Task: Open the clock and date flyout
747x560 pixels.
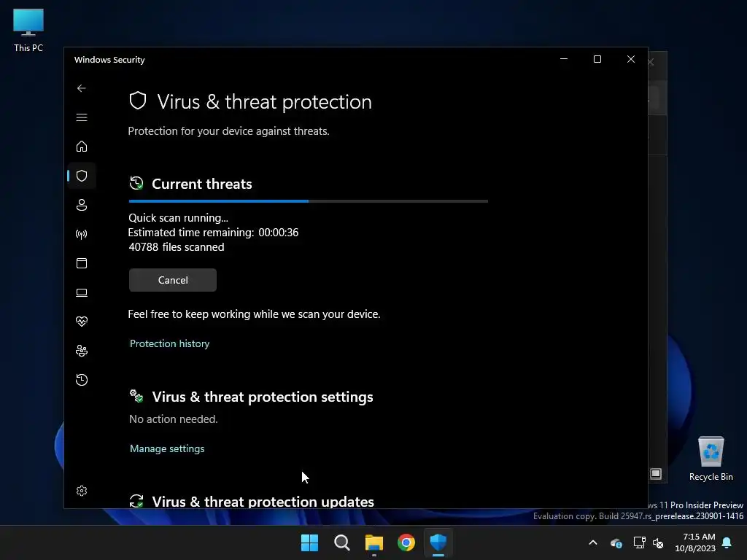Action: 695,542
